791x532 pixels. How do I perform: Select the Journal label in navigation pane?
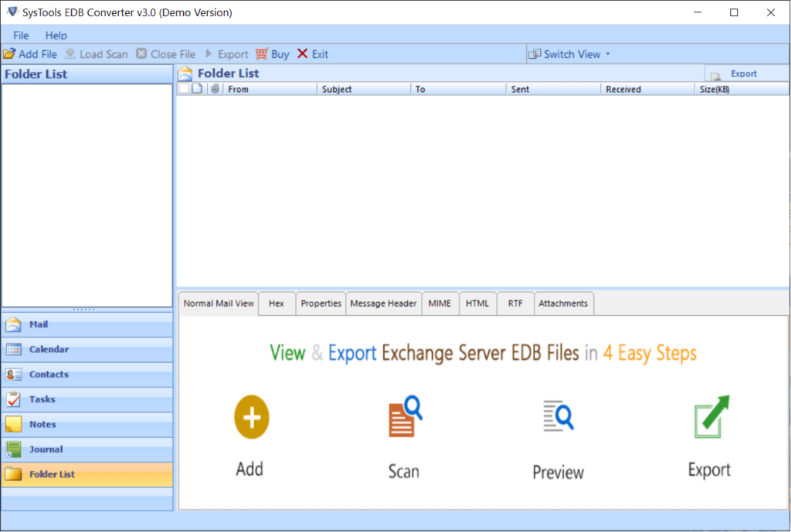(x=46, y=449)
